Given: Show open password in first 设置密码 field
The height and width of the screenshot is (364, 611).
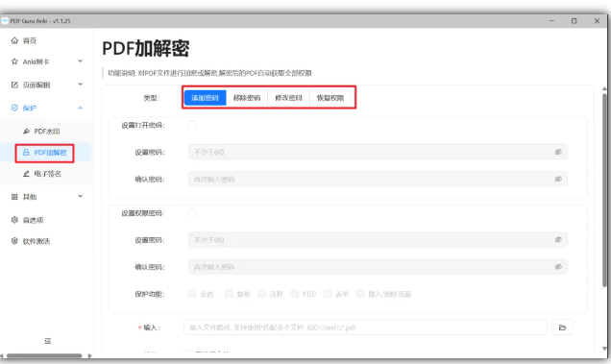Looking at the screenshot, I should [558, 152].
